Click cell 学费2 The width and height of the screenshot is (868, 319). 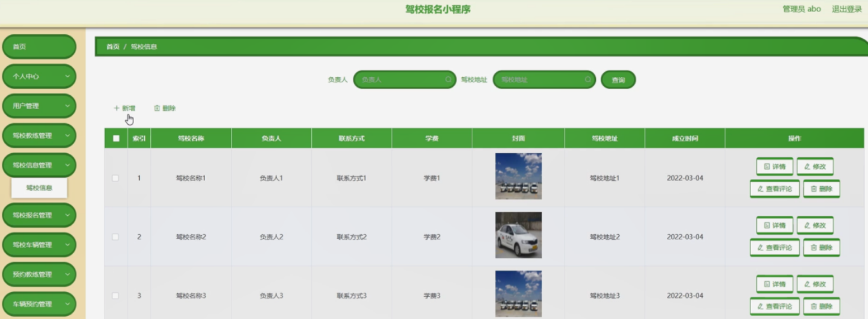coord(432,237)
